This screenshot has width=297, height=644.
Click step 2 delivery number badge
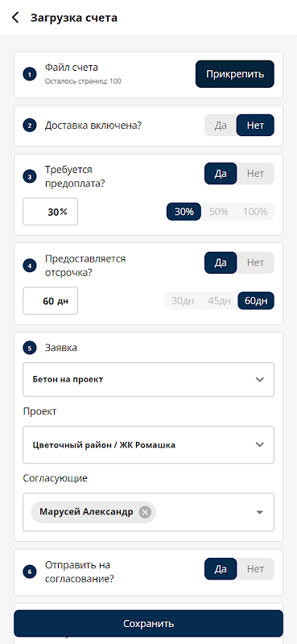(x=30, y=126)
